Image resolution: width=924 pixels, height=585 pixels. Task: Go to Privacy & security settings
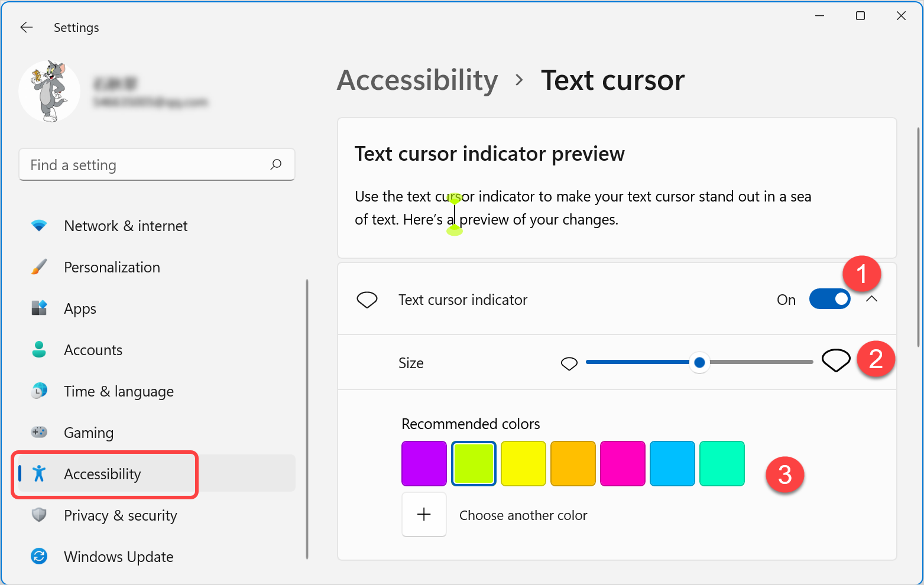point(120,515)
